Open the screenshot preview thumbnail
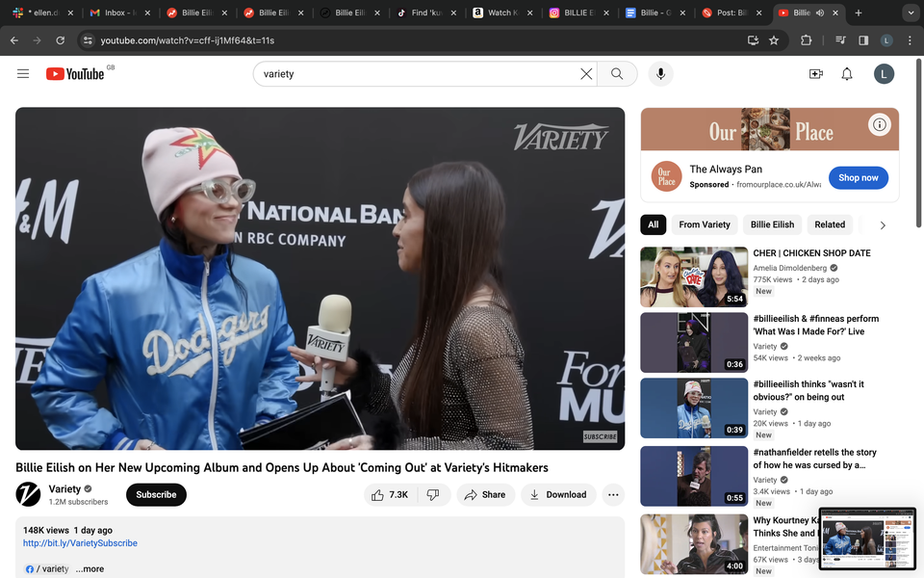 pos(867,539)
